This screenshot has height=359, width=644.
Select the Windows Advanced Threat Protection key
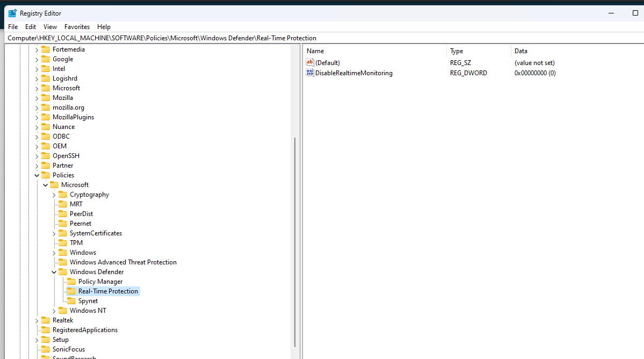pos(123,262)
